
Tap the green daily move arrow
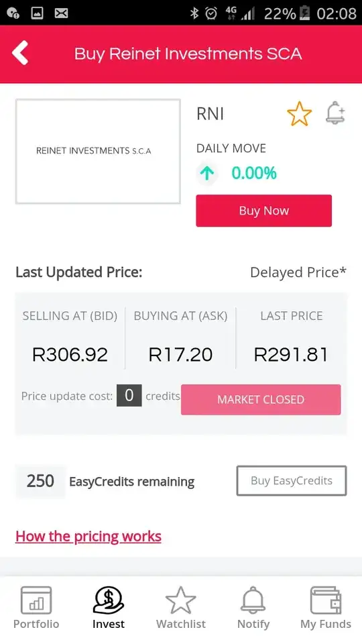[207, 173]
